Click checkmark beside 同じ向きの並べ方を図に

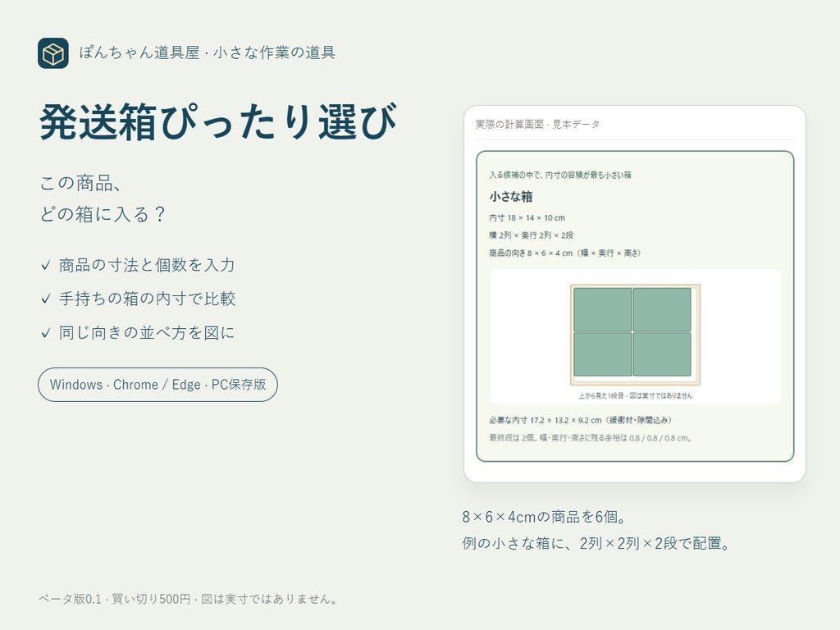[x=46, y=333]
